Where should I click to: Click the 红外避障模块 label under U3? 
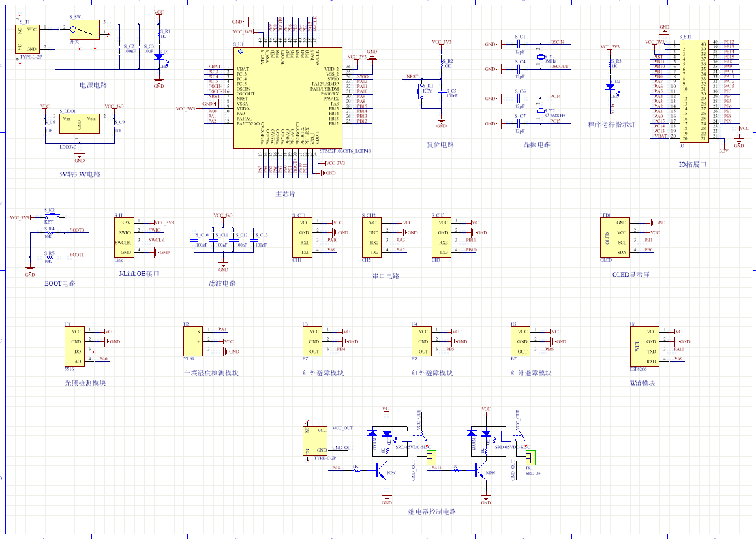pos(323,373)
